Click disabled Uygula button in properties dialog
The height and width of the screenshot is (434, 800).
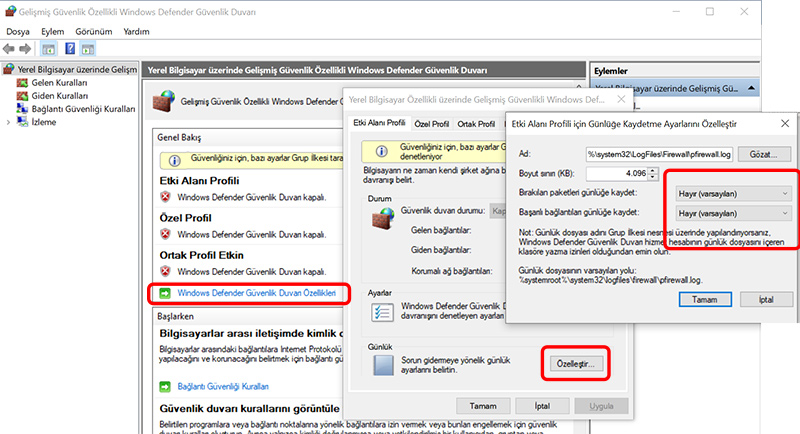602,406
